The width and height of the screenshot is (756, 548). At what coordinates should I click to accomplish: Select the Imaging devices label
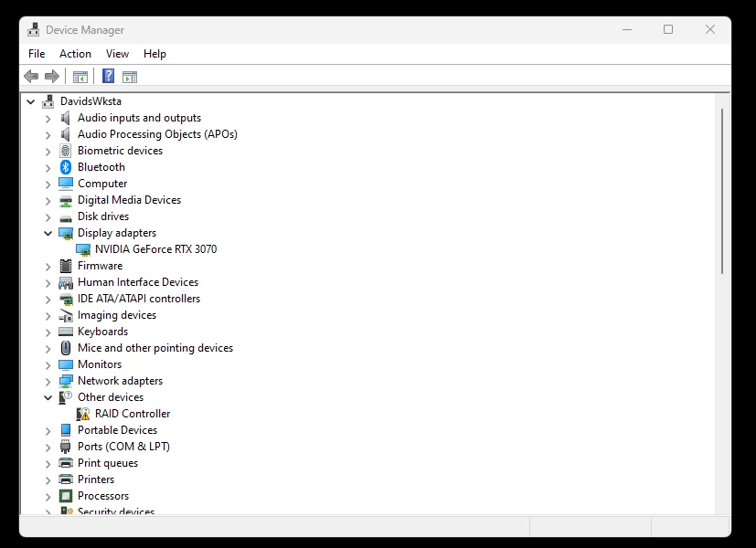point(117,315)
